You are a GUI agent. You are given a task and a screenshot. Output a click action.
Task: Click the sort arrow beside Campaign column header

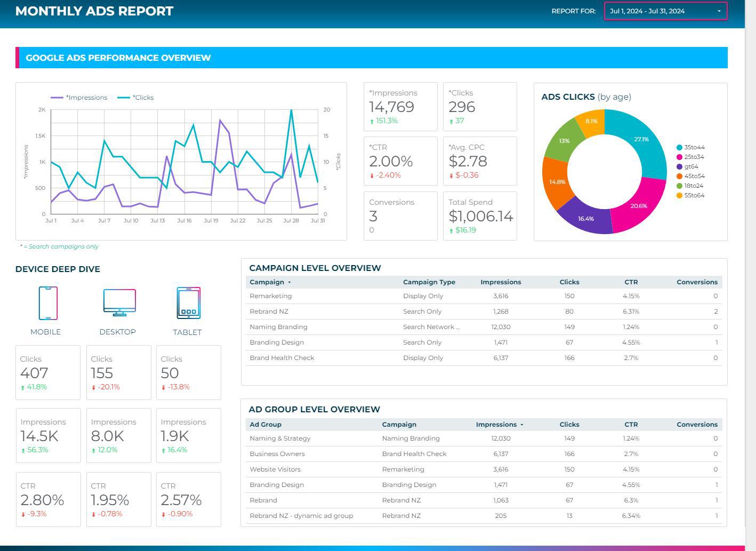point(289,282)
